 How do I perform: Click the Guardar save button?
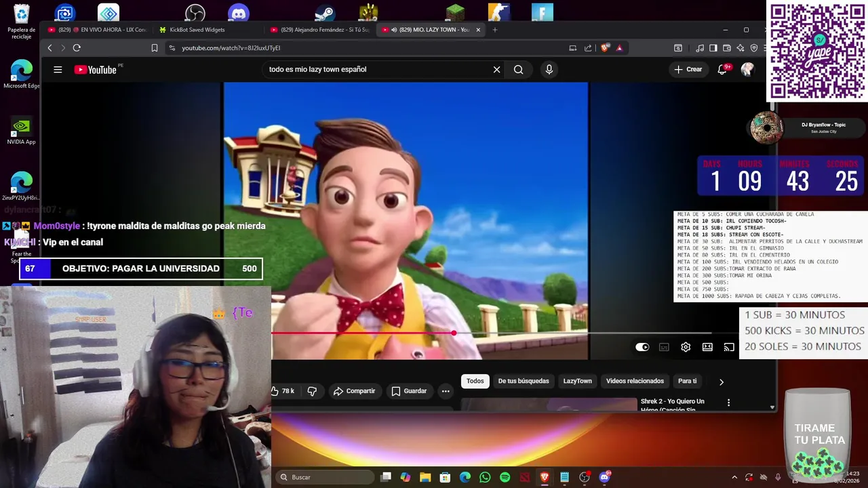(409, 391)
